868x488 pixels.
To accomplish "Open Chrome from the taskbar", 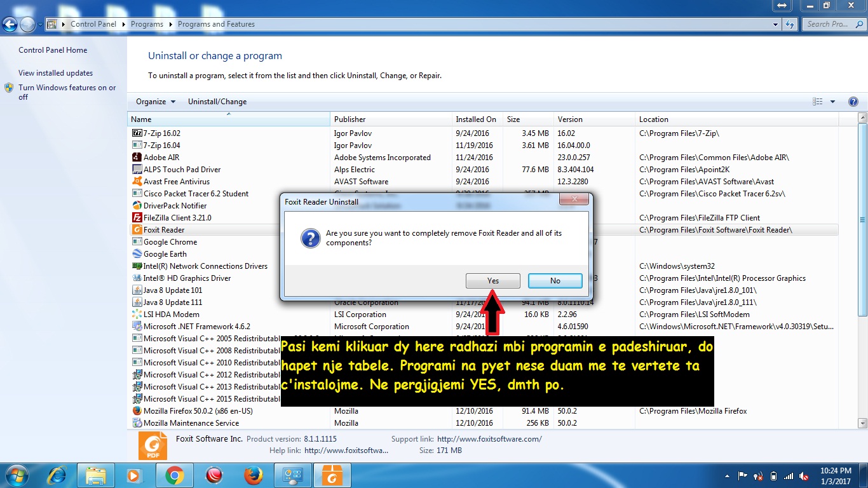I will pos(175,475).
